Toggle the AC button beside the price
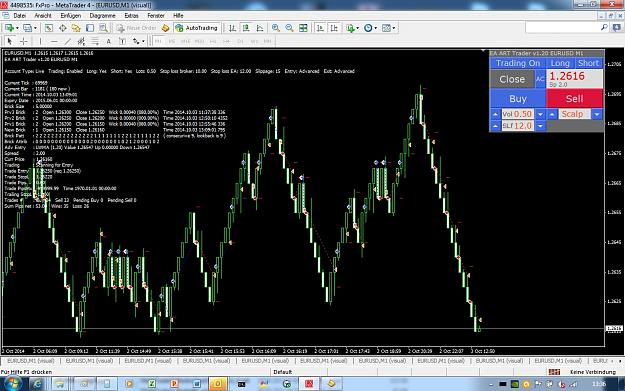This screenshot has width=625, height=391. tap(540, 79)
